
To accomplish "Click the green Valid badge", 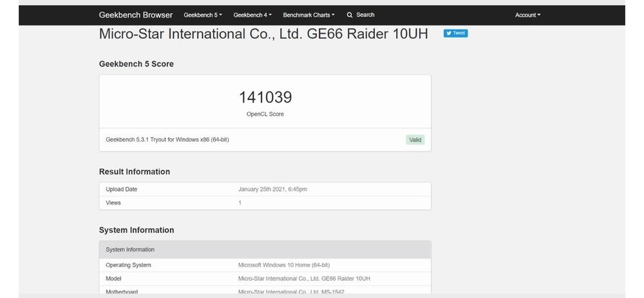I will (415, 140).
